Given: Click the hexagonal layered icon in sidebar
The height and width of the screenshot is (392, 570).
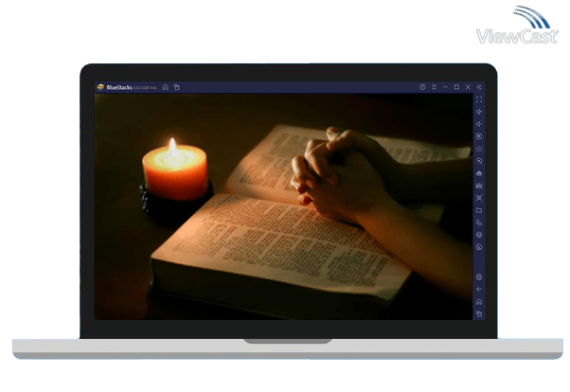Looking at the screenshot, I should 479,235.
